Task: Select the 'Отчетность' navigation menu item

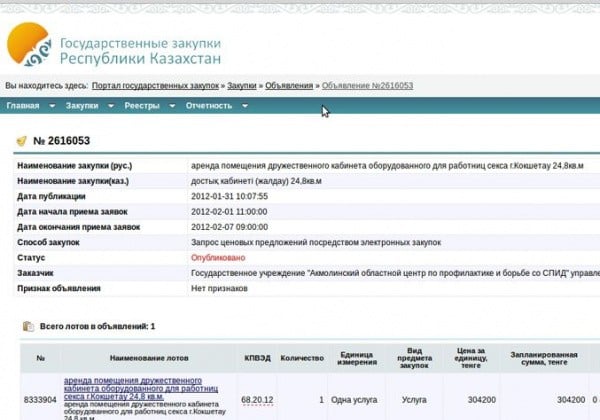Action: (x=209, y=105)
